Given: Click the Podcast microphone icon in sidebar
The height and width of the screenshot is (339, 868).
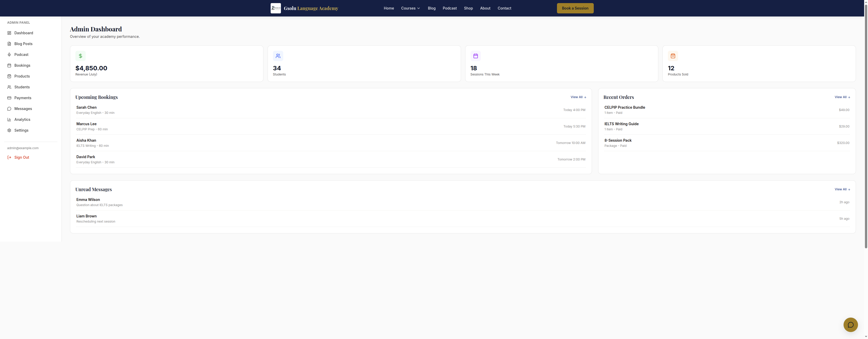Looking at the screenshot, I should 10,55.
